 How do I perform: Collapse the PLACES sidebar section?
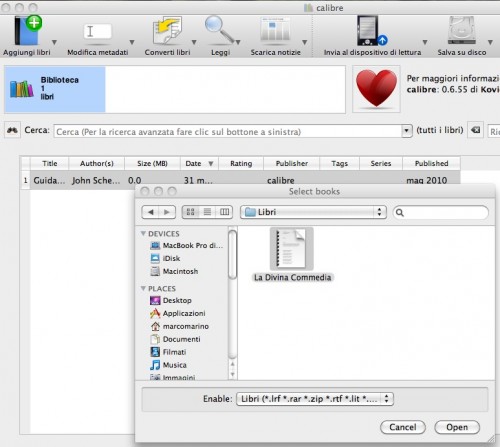(x=143, y=288)
